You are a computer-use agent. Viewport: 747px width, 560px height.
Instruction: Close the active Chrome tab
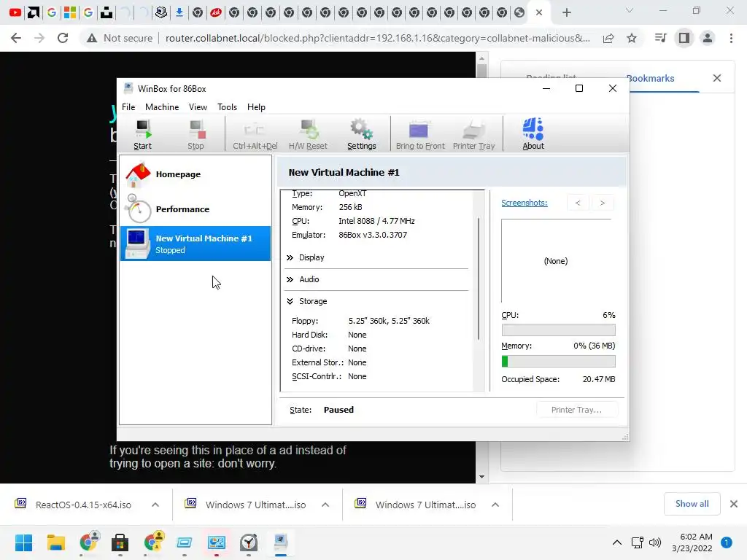(539, 12)
